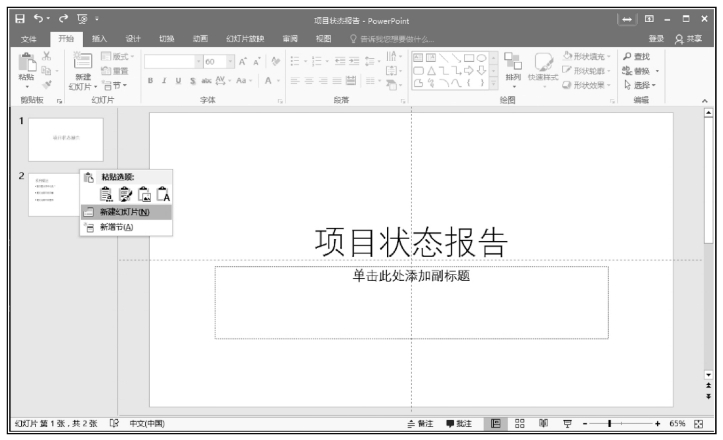This screenshot has height=440, width=723.
Task: Click the zoom slider in status bar
Action: click(608, 424)
